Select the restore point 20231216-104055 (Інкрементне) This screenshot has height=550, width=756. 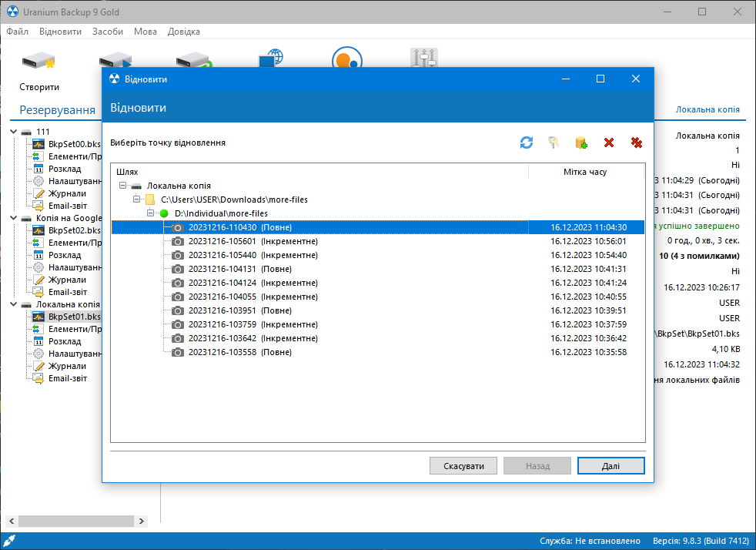378,297
